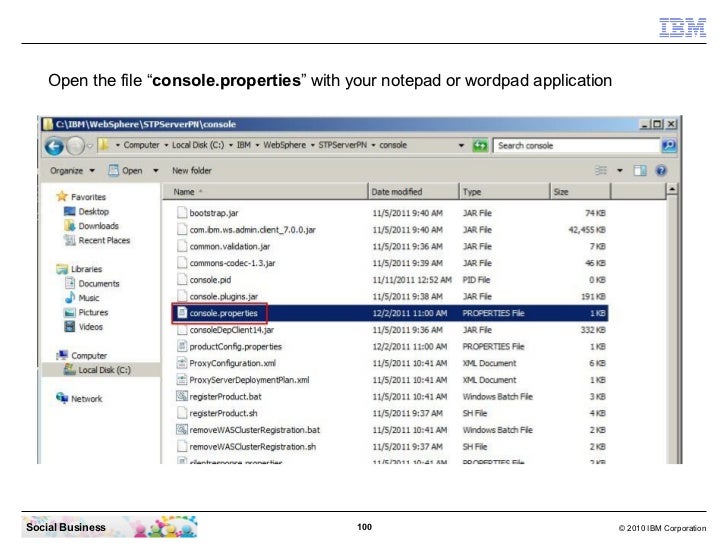Expand the arrow after STPServerPN breadcrumb
Screen dimensions: 728x546
click(373, 145)
